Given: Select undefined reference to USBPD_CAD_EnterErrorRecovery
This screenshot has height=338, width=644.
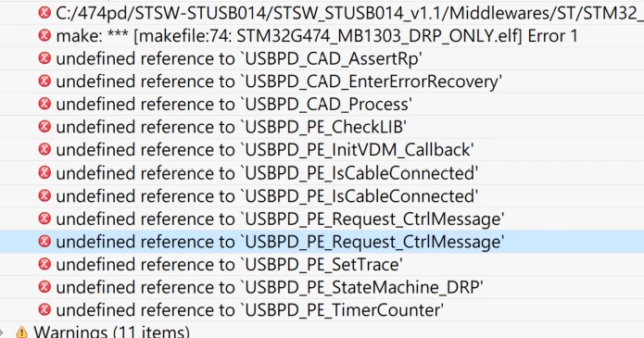Looking at the screenshot, I should (322, 81).
